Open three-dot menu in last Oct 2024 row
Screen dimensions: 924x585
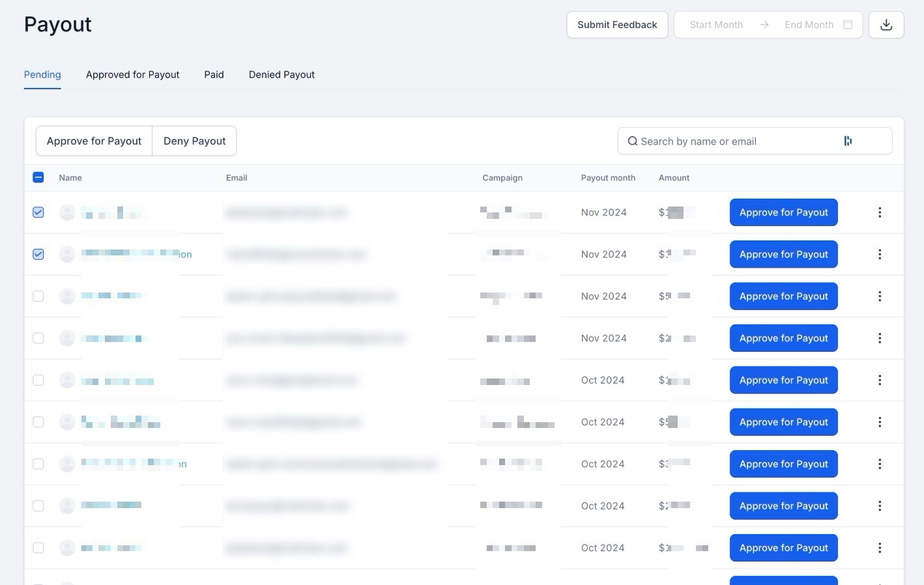[879, 548]
